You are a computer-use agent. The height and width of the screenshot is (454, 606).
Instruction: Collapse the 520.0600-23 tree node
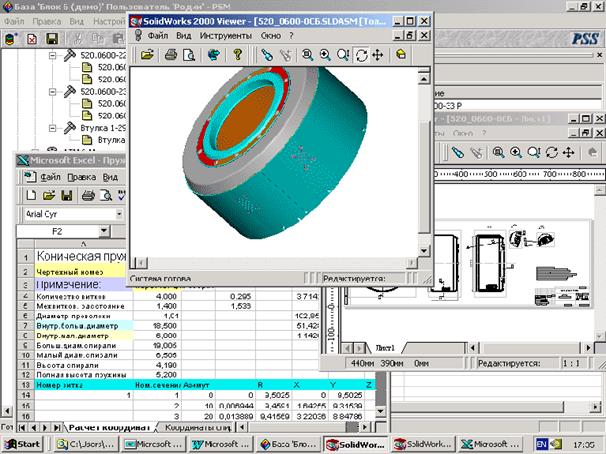pyautogui.click(x=52, y=92)
